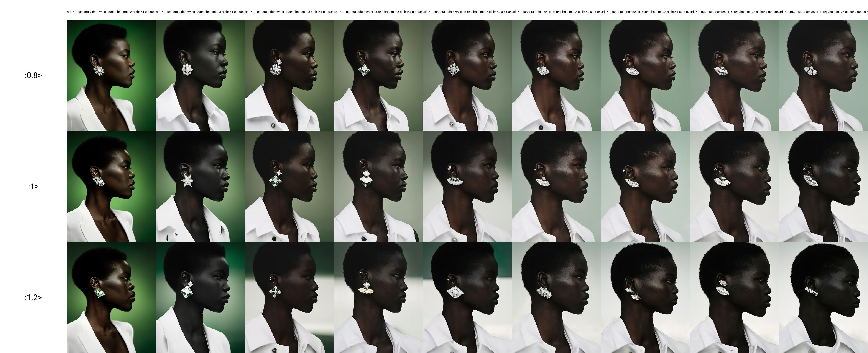Click the column header ending in 000009
The image size is (868, 353).
(823, 12)
